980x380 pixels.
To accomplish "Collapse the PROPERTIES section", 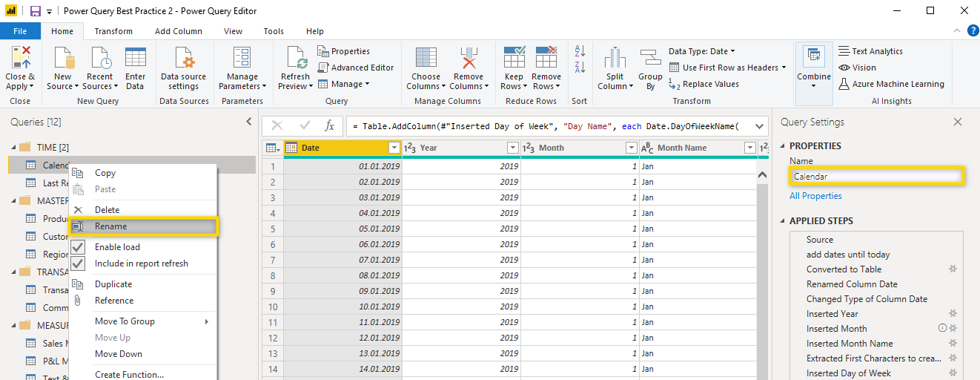I will (x=783, y=146).
